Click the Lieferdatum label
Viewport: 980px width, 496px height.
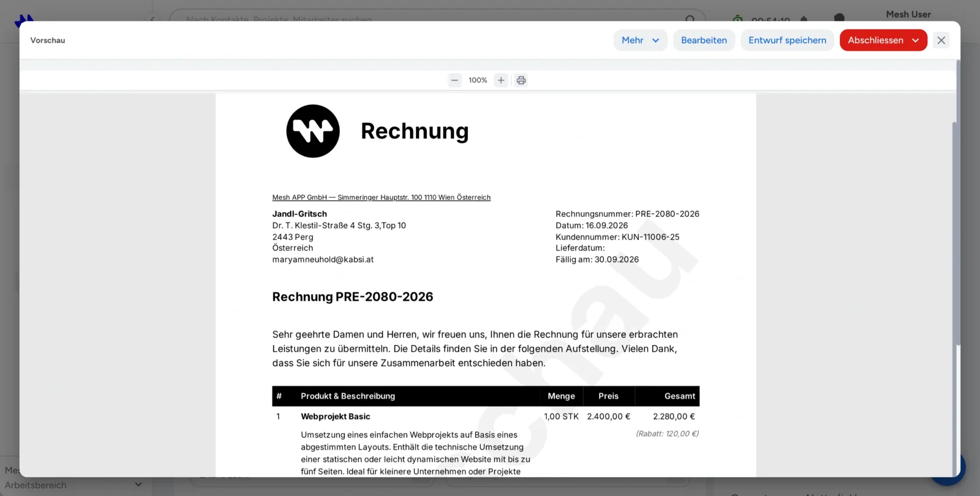point(580,248)
